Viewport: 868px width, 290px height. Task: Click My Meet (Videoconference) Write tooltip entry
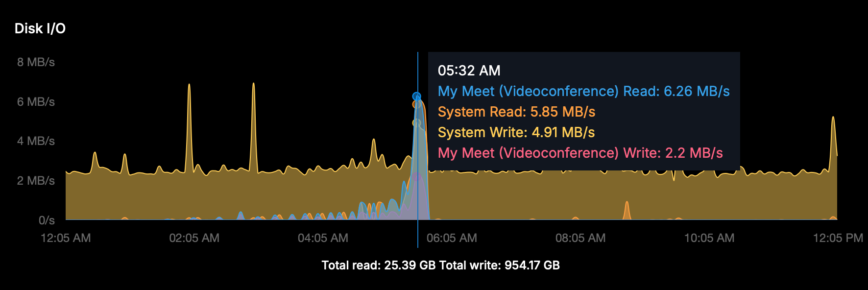pyautogui.click(x=580, y=153)
